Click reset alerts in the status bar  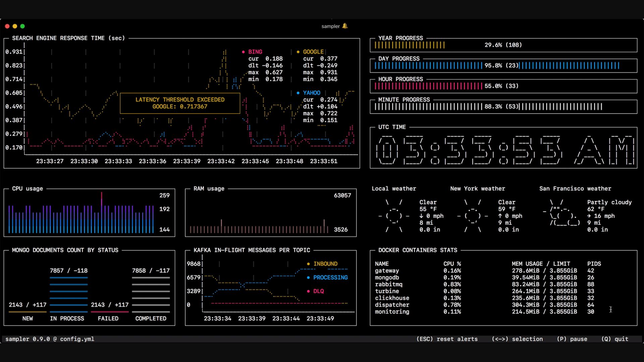click(x=447, y=339)
